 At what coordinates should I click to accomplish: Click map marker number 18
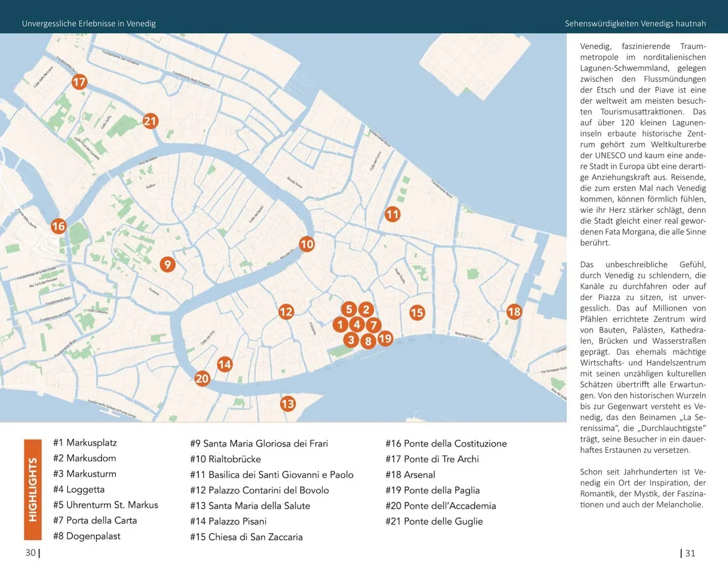[514, 312]
